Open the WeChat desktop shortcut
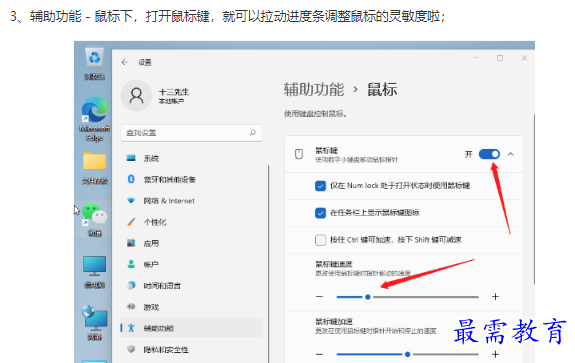Screen dimensions: 575x363 (x=95, y=219)
